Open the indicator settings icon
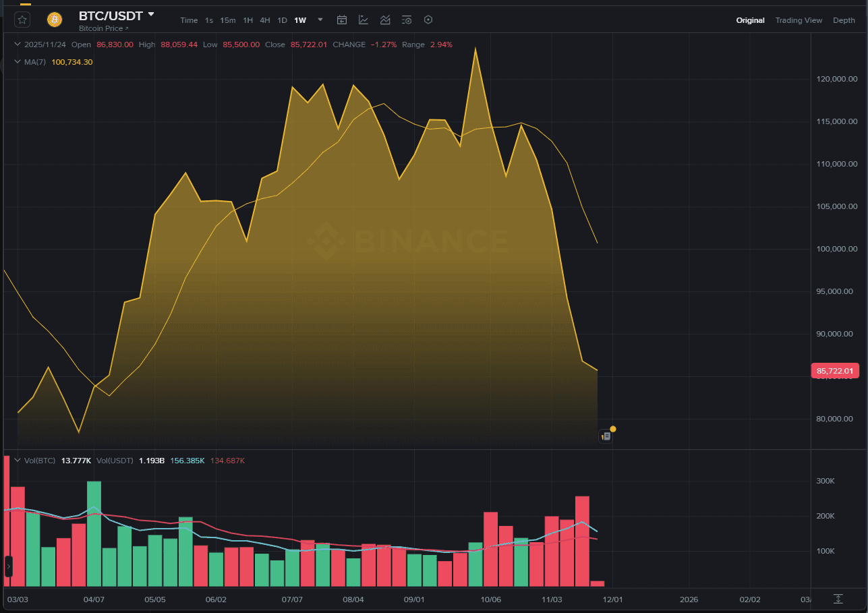868x613 pixels. coord(407,20)
